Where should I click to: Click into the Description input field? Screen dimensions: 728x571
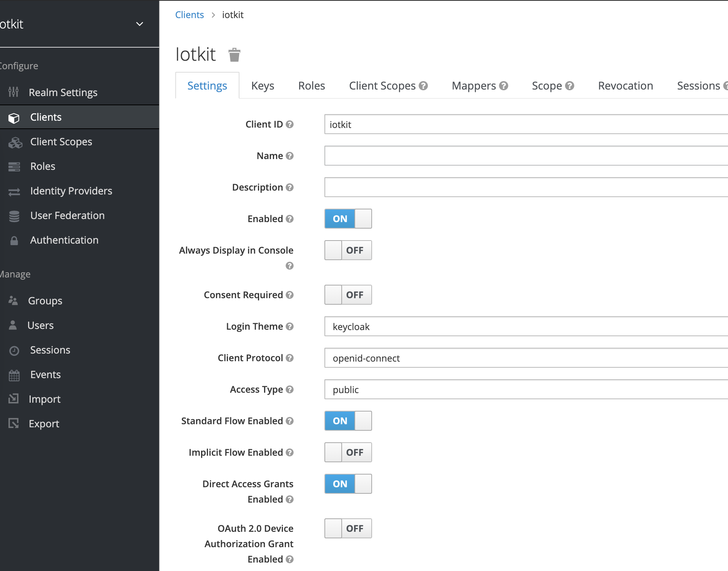pos(526,187)
